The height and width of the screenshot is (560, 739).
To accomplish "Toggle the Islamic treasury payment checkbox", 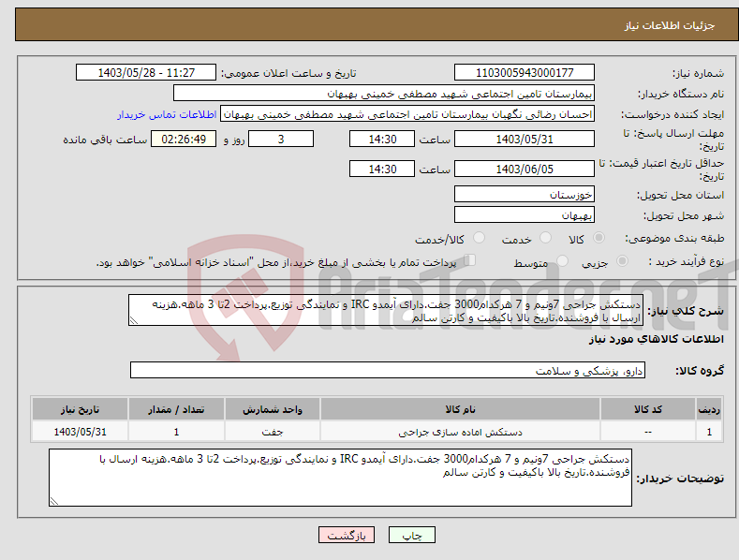I will coord(470,259).
